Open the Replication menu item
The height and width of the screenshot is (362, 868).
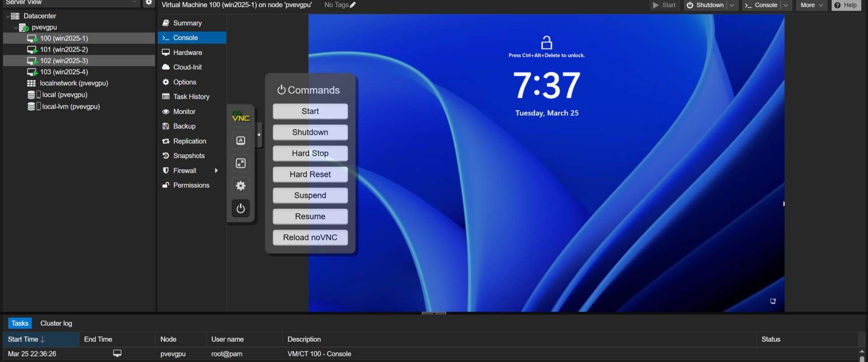point(192,141)
